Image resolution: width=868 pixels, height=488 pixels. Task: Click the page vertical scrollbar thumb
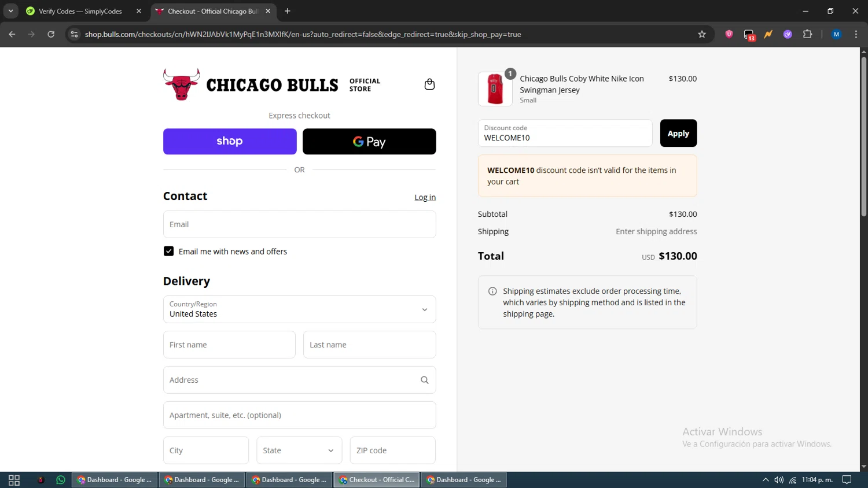(x=863, y=136)
